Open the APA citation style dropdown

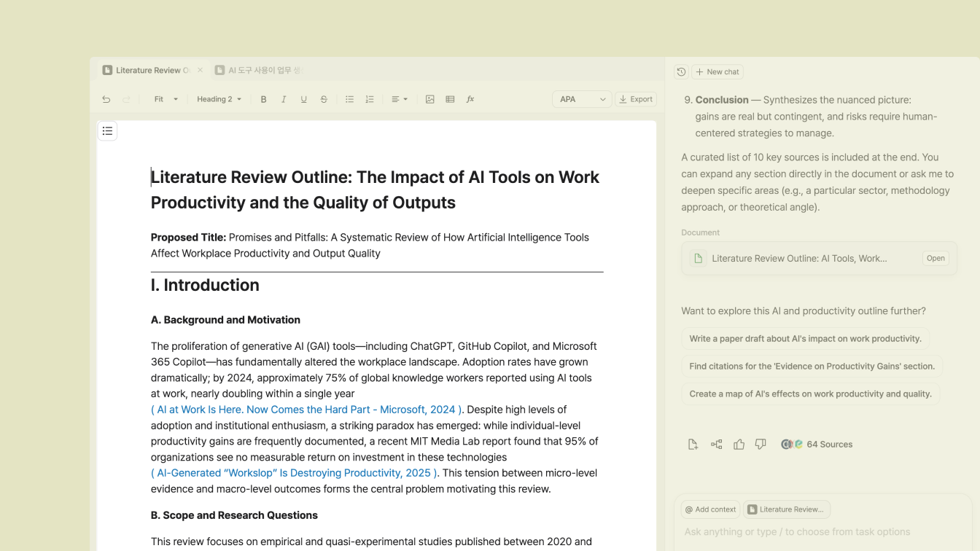tap(581, 98)
